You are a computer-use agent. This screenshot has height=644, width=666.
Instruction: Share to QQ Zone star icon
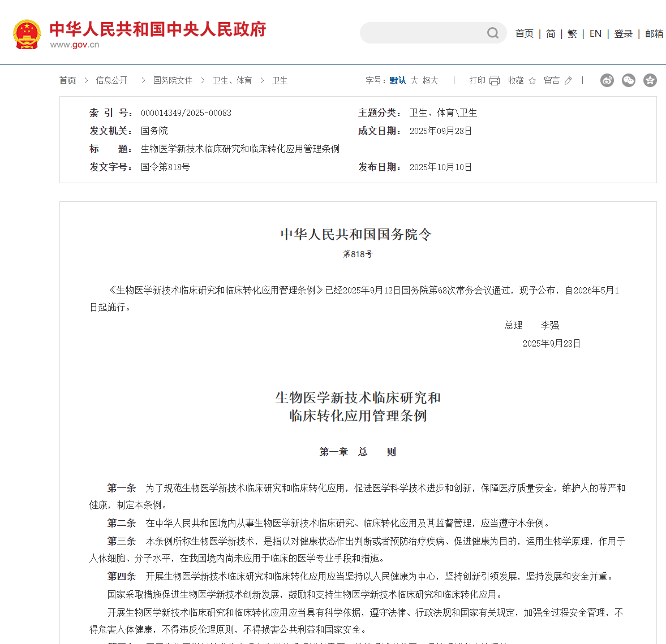[x=650, y=80]
